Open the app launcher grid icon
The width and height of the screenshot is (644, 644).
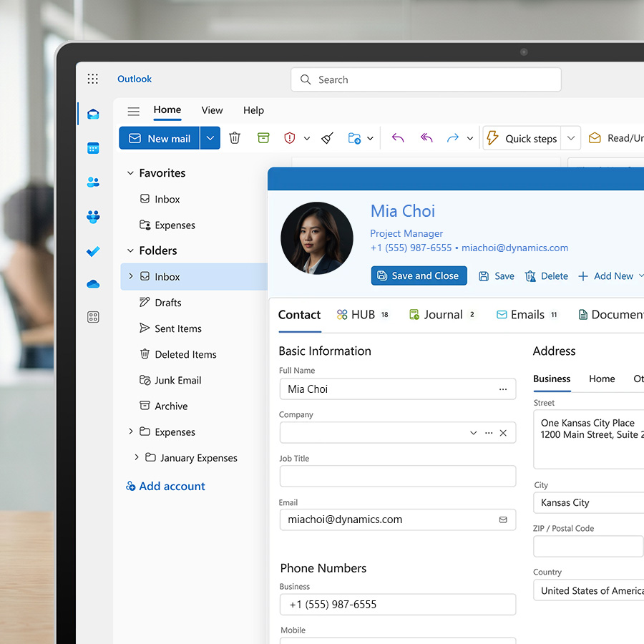pyautogui.click(x=93, y=79)
